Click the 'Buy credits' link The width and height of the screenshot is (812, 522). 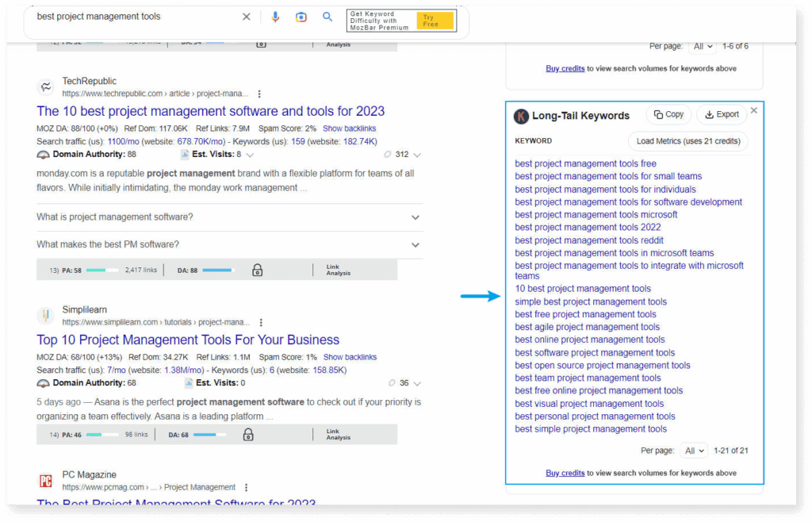click(x=565, y=472)
